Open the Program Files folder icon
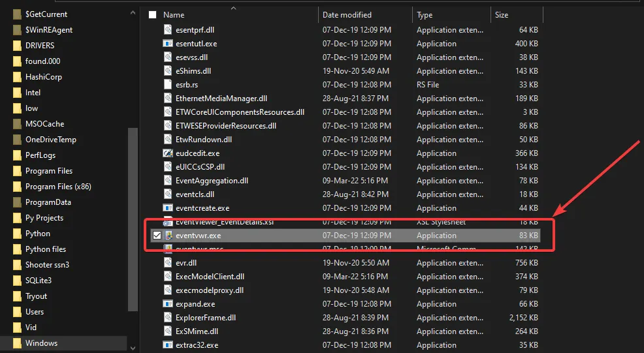Viewport: 644px width, 353px height. tap(18, 171)
